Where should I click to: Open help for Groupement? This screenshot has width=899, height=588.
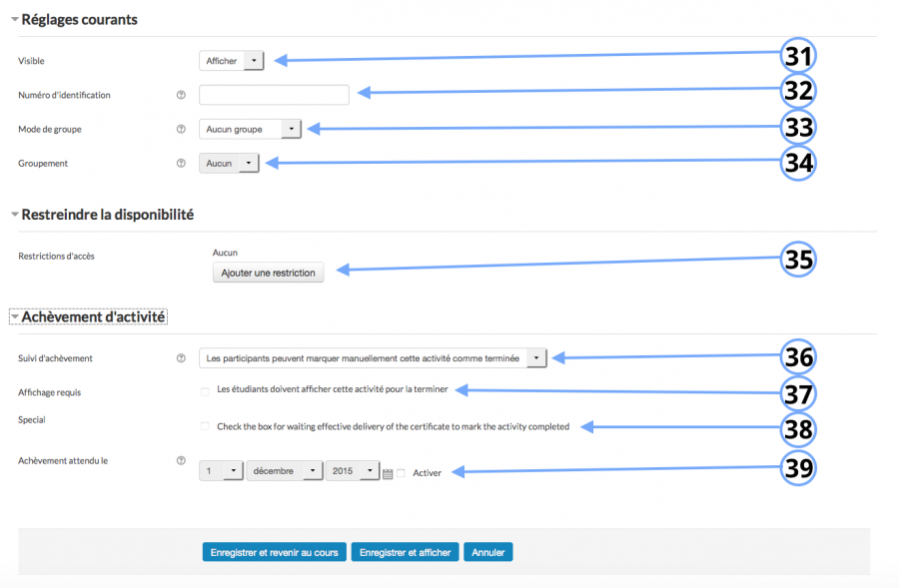pyautogui.click(x=181, y=163)
